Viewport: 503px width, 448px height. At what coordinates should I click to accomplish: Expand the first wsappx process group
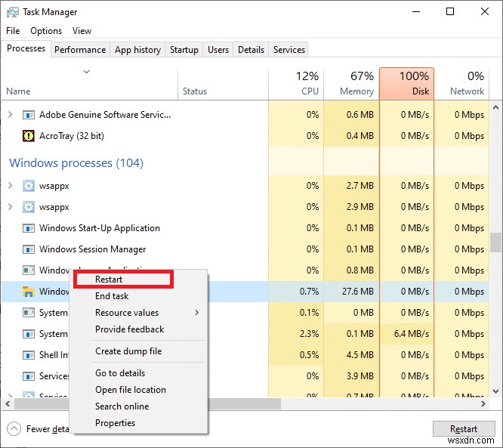click(x=10, y=186)
